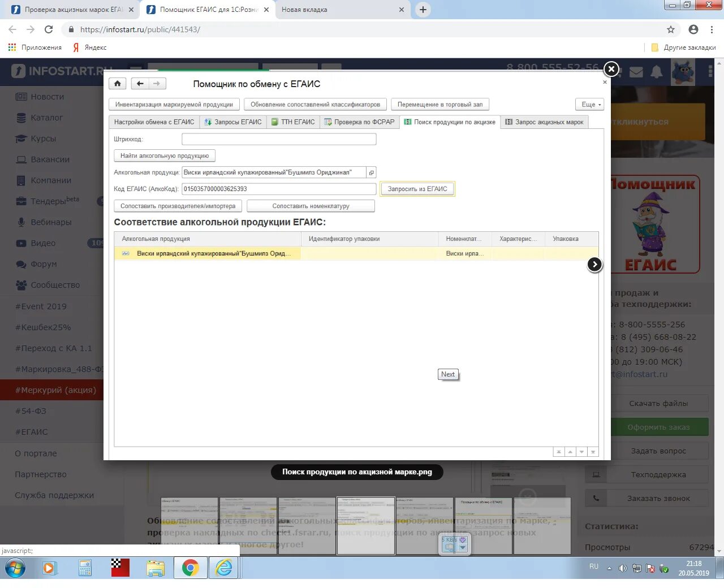
Task: Open Новости in Infostart sidebar
Action: tap(48, 97)
